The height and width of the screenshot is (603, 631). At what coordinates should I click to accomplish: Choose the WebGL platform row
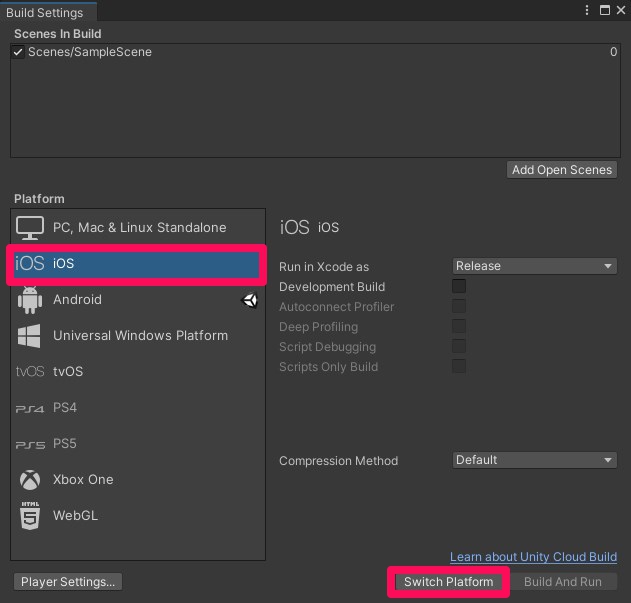pyautogui.click(x=138, y=516)
